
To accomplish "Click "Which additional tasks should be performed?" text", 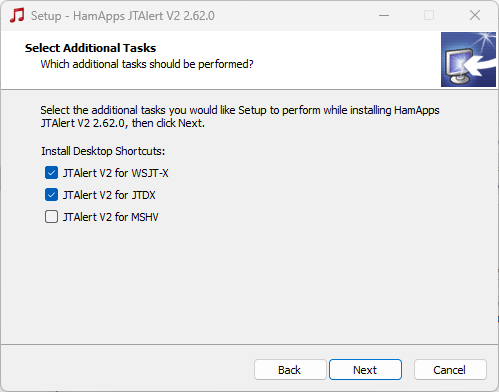I will click(x=147, y=64).
